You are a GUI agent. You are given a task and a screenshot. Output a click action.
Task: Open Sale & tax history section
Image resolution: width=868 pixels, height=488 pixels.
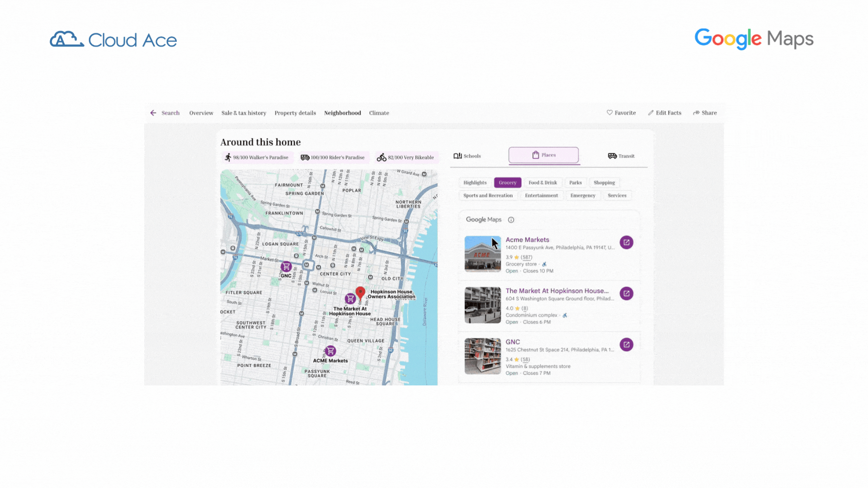[244, 113]
